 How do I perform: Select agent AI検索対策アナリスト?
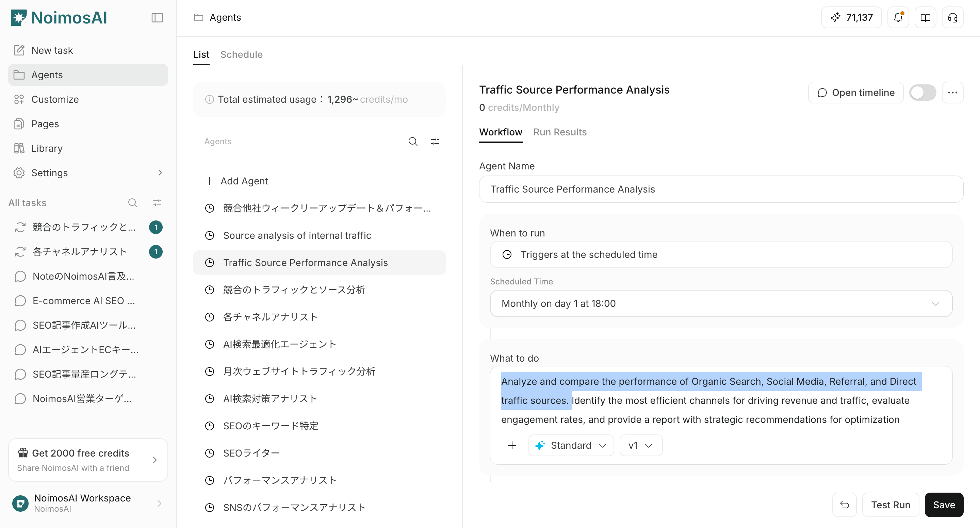[319, 398]
